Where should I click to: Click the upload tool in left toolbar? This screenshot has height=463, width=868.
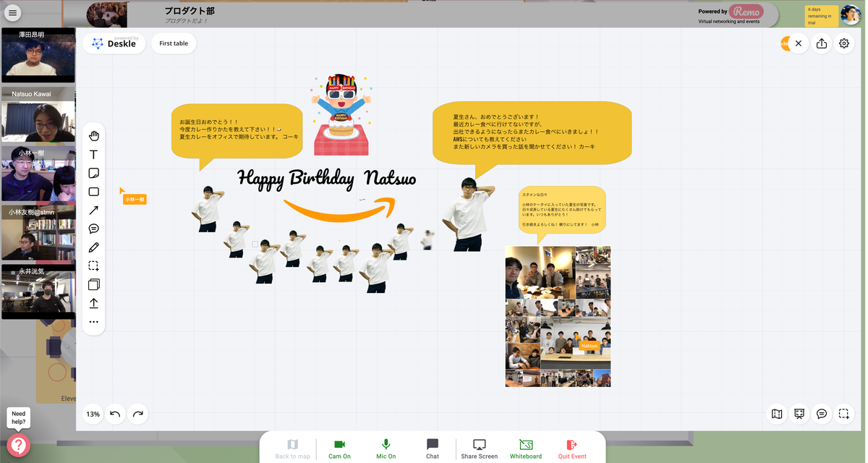coord(93,303)
